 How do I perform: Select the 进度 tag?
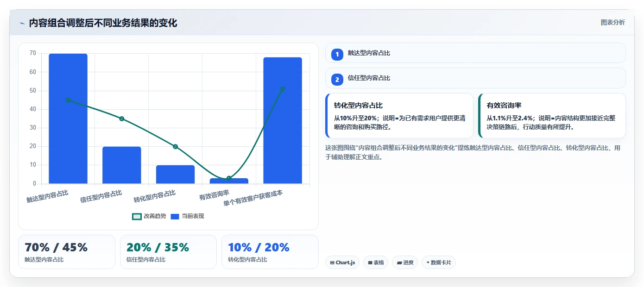[405, 262]
